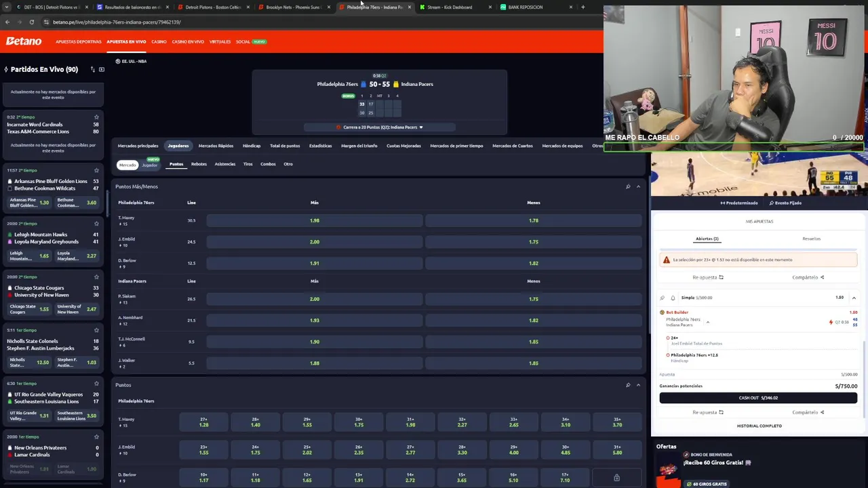
Task: Switch to the Jugador toggle option
Action: coord(149,165)
